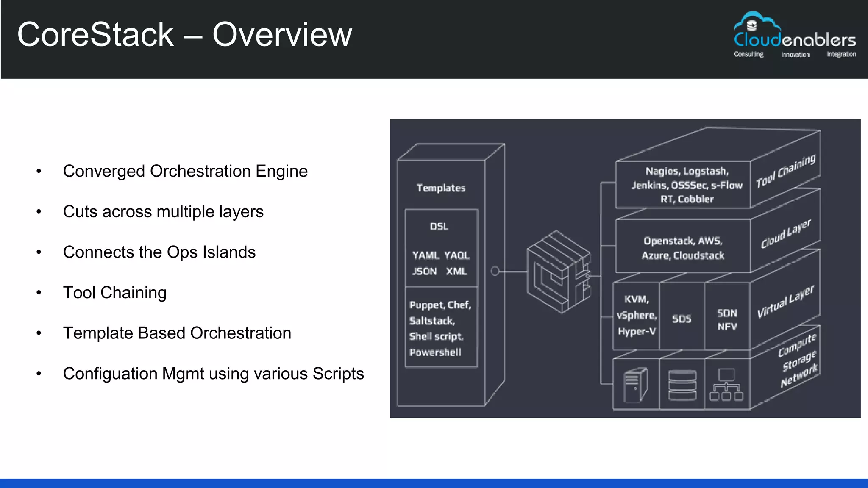Viewport: 868px width, 488px height.
Task: Click the CoreStack – Overview slide title
Action: tap(184, 35)
